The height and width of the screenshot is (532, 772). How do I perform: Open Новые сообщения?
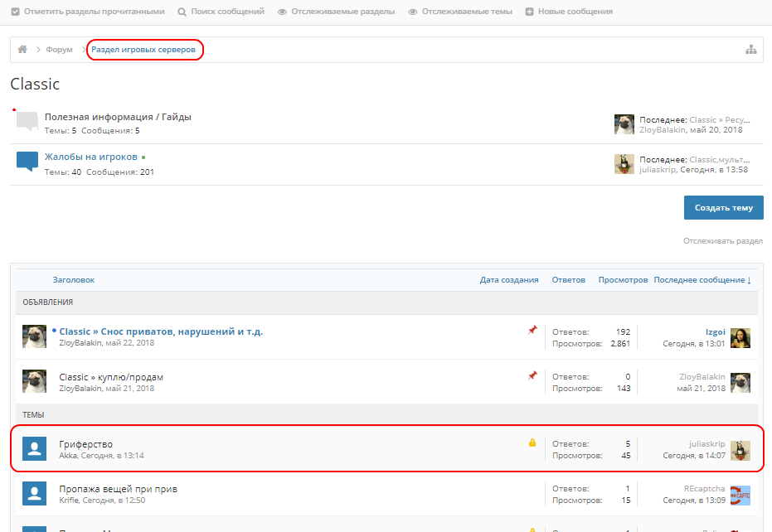(x=575, y=12)
